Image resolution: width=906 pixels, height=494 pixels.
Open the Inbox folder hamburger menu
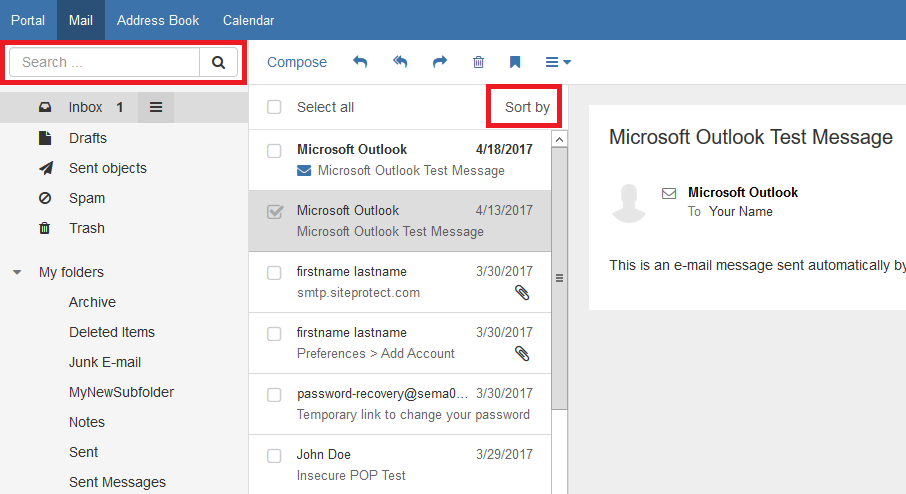[x=156, y=107]
